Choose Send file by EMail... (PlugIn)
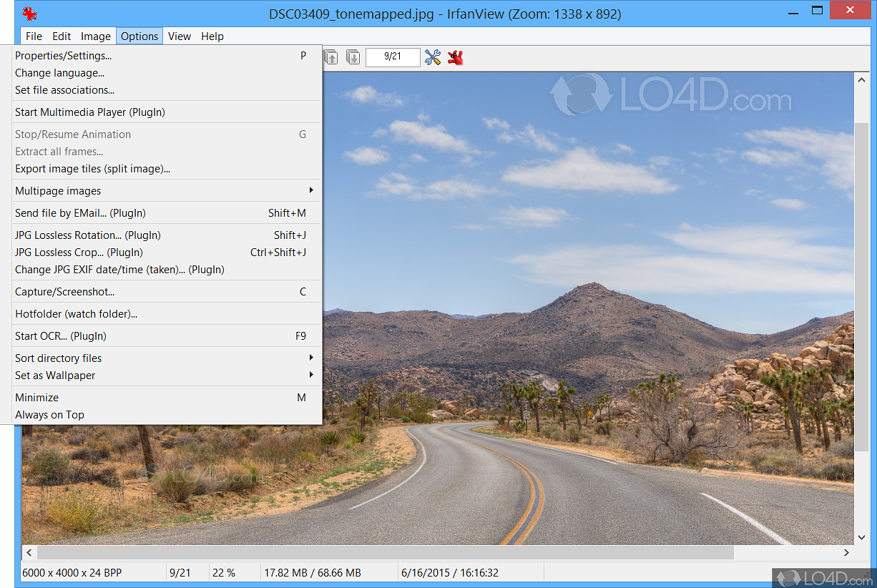This screenshot has width=877, height=588. pyautogui.click(x=167, y=213)
